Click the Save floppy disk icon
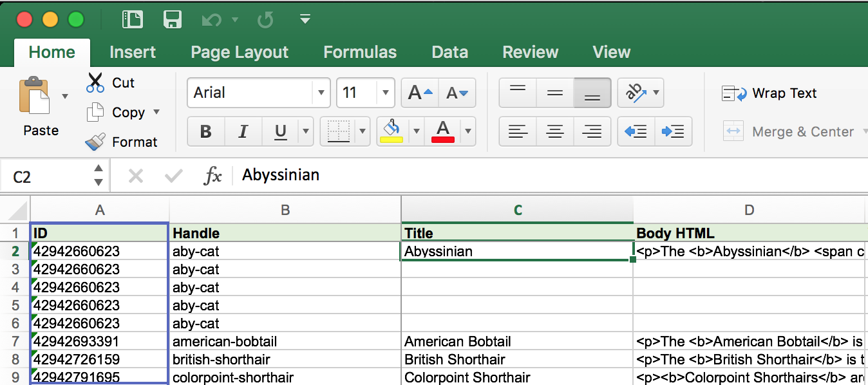 [172, 19]
